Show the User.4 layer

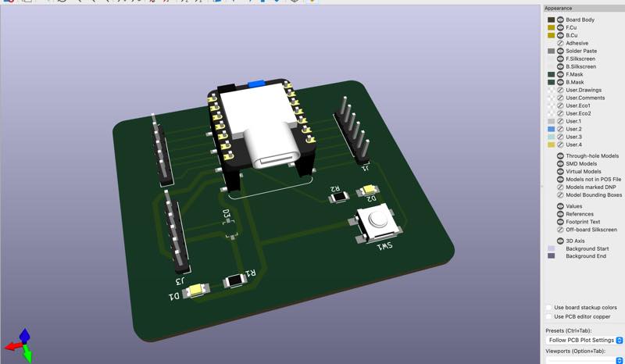point(560,145)
